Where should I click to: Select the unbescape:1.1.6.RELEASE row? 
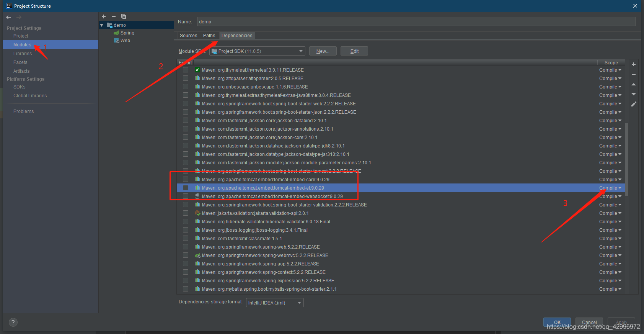pyautogui.click(x=401, y=87)
